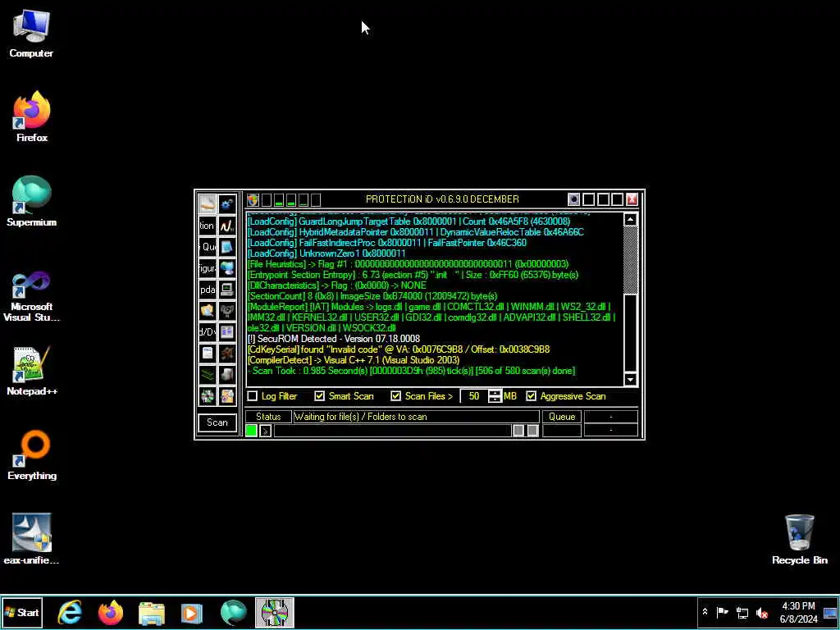The image size is (840, 630).
Task: Click the cut-off 'd/Dv' sidebar button
Action: tap(208, 332)
